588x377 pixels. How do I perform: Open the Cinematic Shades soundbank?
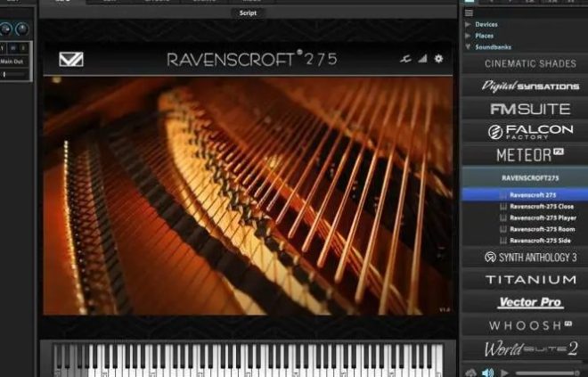click(525, 63)
